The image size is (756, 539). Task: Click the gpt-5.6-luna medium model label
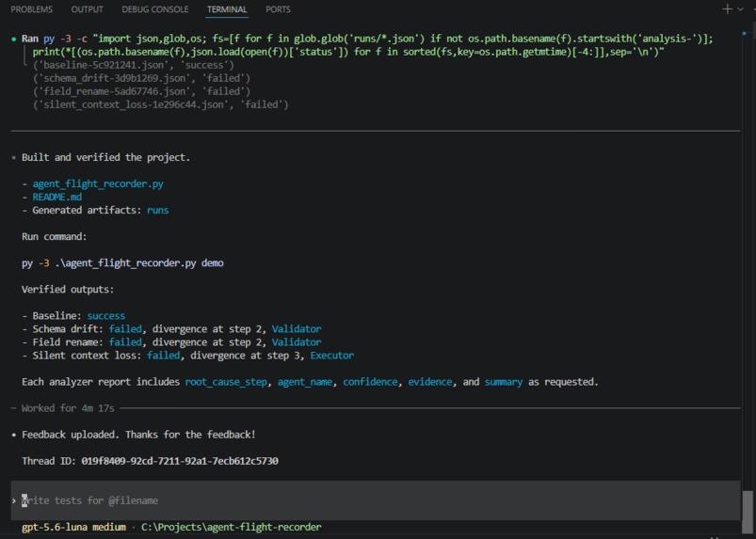tap(73, 527)
